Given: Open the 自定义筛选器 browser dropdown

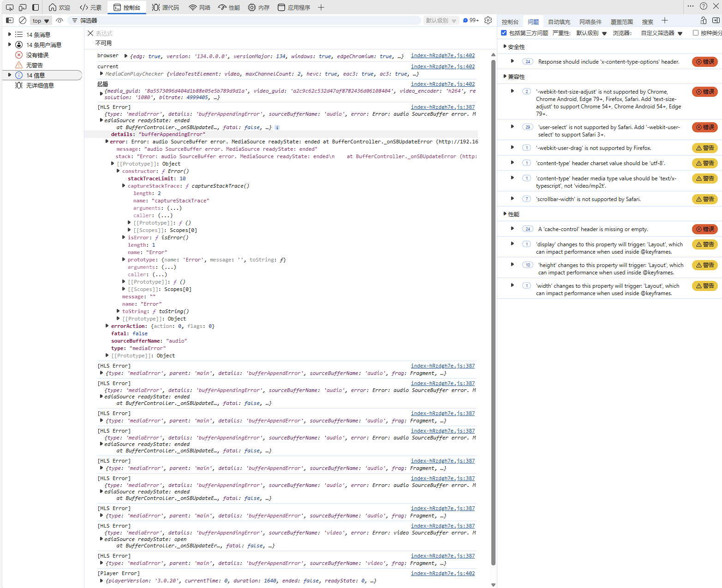Looking at the screenshot, I should pyautogui.click(x=662, y=33).
